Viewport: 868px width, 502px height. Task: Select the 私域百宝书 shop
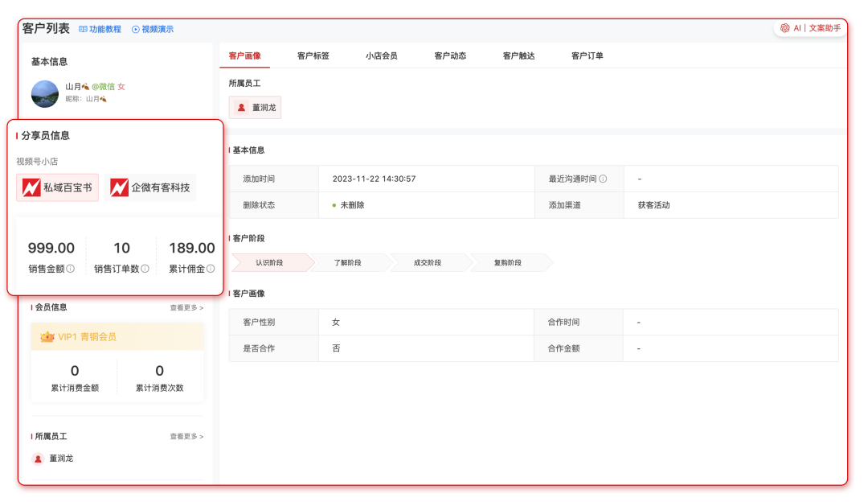click(57, 187)
